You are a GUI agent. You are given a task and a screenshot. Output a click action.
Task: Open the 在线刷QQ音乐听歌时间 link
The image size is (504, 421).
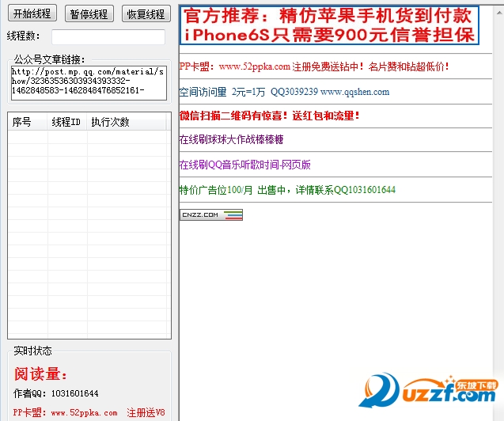pyautogui.click(x=245, y=165)
